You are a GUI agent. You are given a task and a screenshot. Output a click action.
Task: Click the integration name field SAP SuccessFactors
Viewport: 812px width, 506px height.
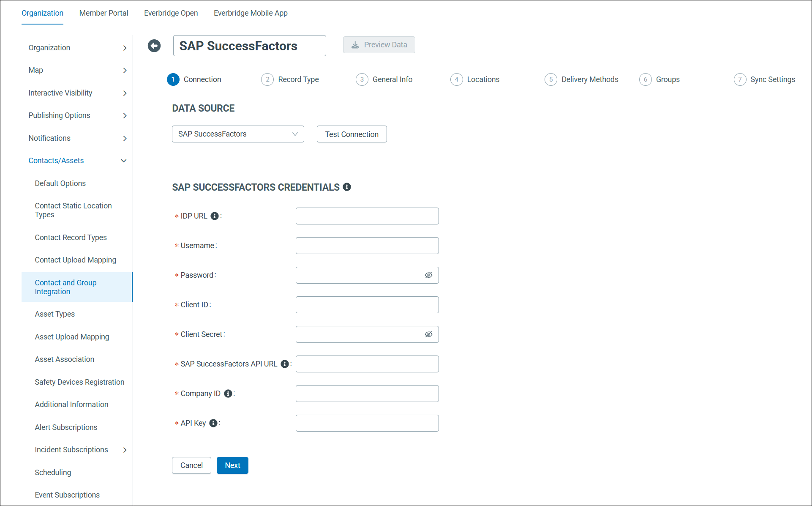pyautogui.click(x=249, y=46)
